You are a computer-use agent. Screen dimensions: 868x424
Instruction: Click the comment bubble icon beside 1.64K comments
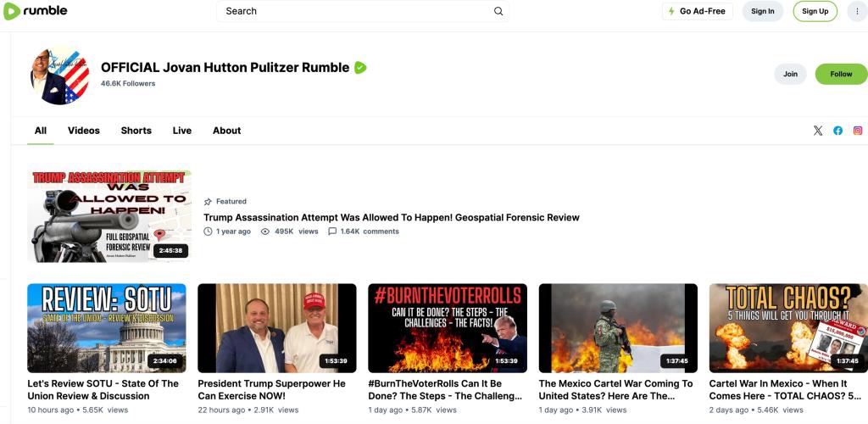[x=332, y=232]
